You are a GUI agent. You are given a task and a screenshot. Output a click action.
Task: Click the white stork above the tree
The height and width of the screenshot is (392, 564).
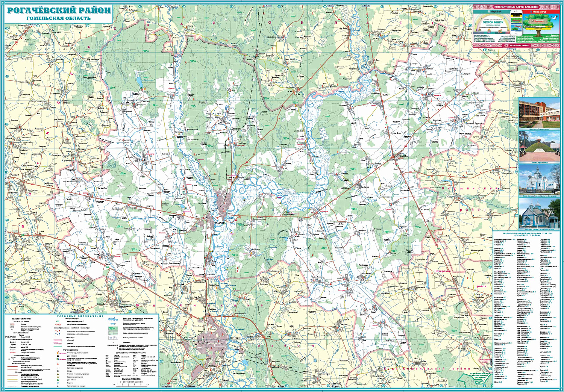(554, 17)
